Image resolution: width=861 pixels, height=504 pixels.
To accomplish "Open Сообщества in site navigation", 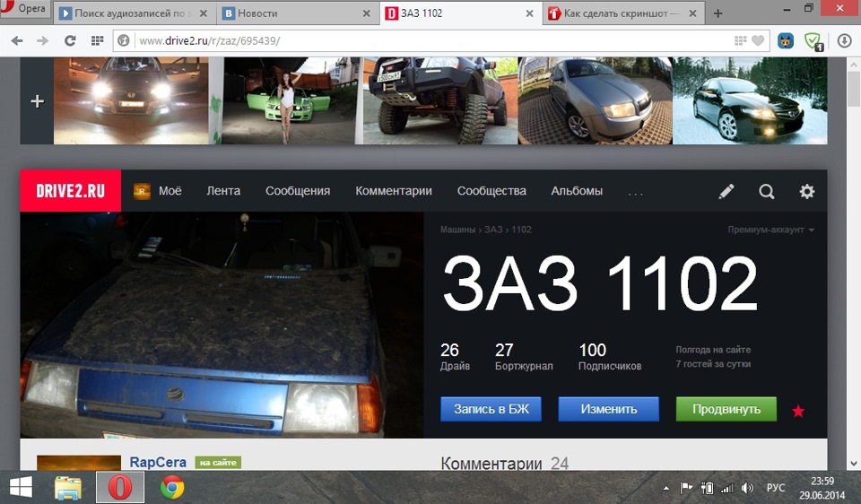I will pyautogui.click(x=491, y=191).
